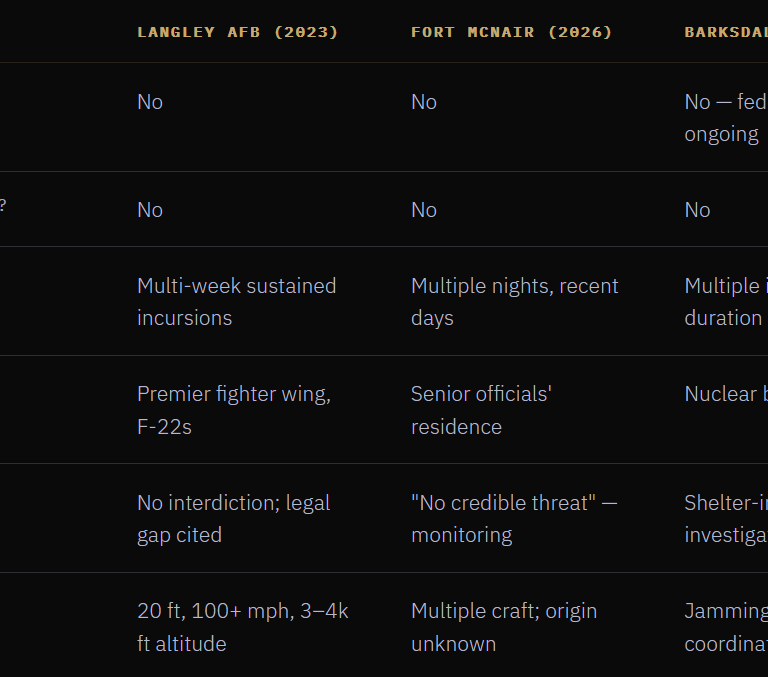768x677 pixels.
Task: Select the 'No — fed… ongoing' cell
Action: click(x=725, y=118)
